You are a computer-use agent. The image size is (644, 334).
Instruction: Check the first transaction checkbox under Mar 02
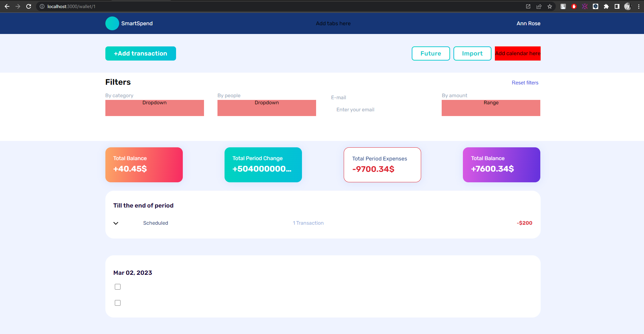(117, 287)
